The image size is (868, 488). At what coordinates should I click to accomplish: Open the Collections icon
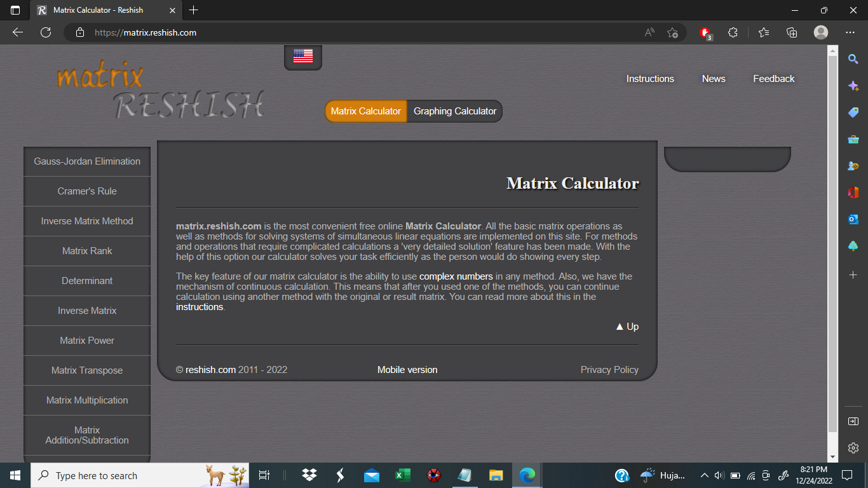click(792, 32)
